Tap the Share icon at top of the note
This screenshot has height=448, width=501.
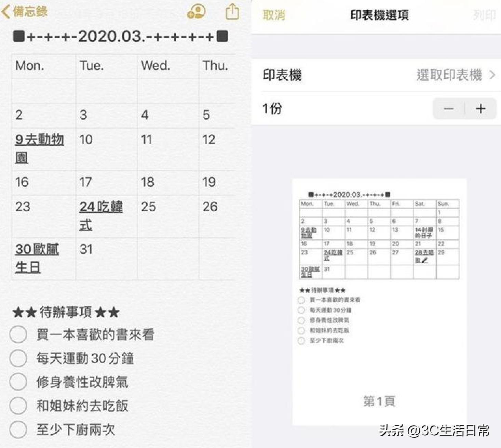[x=232, y=11]
